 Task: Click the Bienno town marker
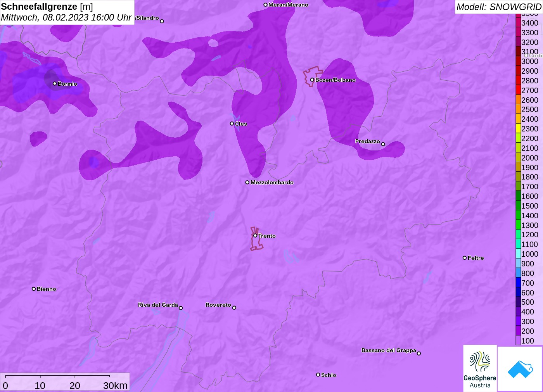[34, 289]
